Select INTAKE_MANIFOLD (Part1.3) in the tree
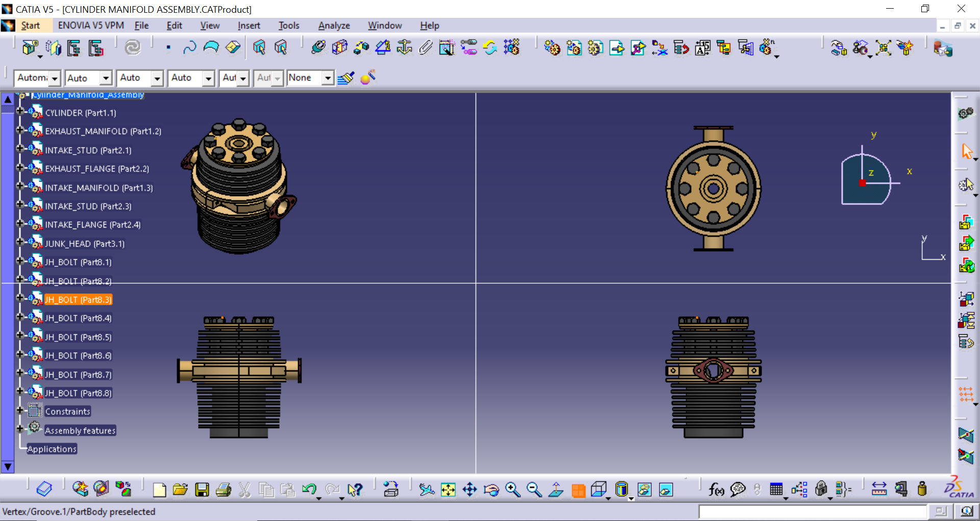980x521 pixels. click(x=99, y=188)
